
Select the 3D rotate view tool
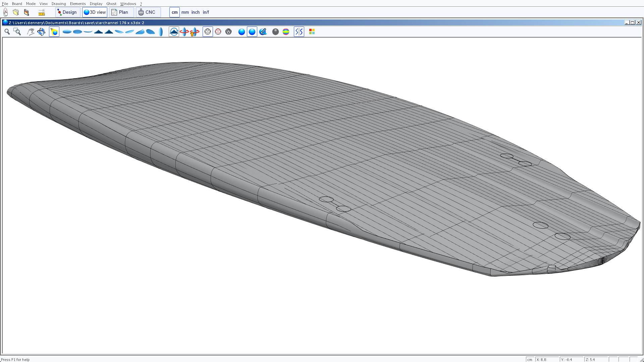[41, 32]
